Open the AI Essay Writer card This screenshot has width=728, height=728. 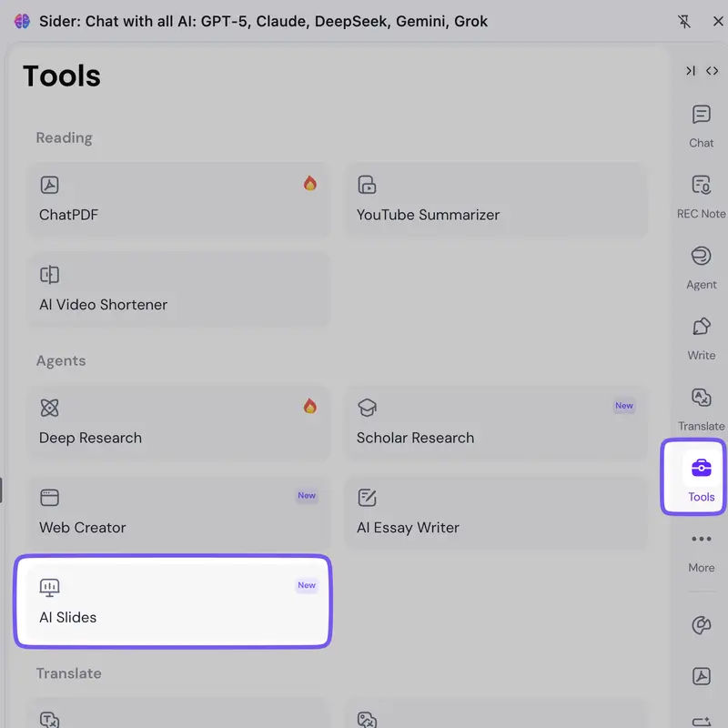click(x=495, y=512)
